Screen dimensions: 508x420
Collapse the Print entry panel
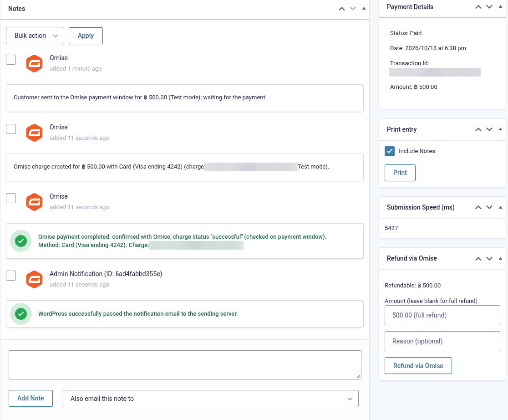[500, 129]
